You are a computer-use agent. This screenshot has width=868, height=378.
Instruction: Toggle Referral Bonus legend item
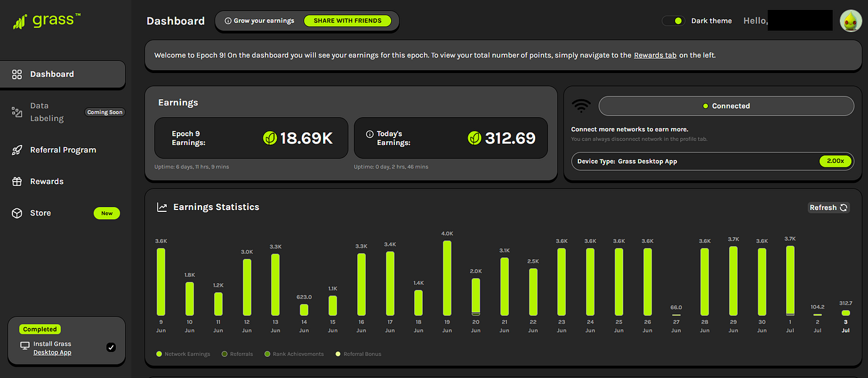(358, 354)
